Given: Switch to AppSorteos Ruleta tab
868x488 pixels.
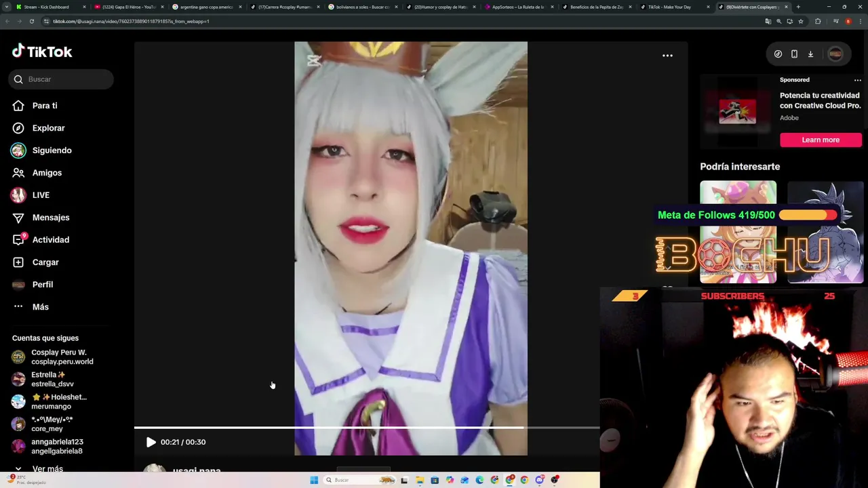Looking at the screenshot, I should click(x=518, y=7).
